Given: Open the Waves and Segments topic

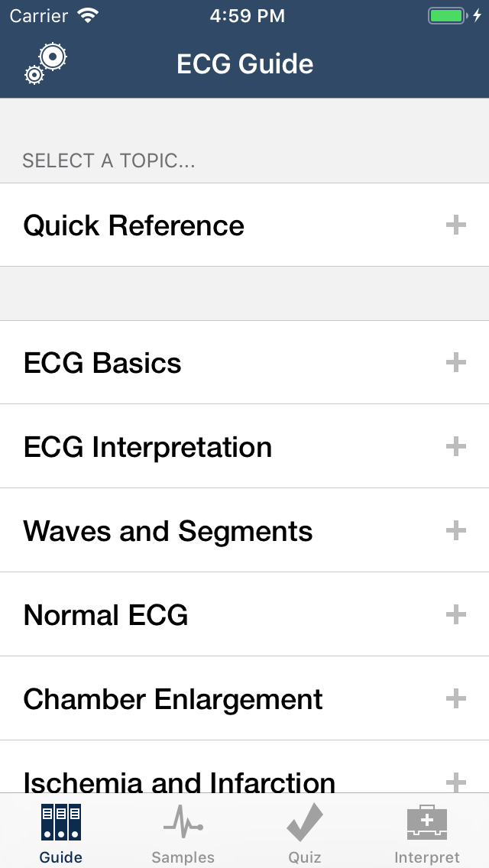Looking at the screenshot, I should pyautogui.click(x=168, y=531).
